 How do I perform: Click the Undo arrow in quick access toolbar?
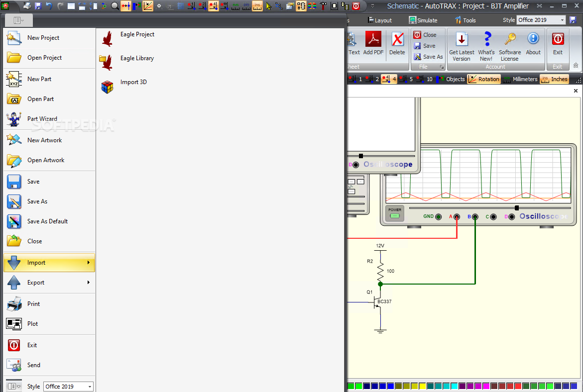[x=49, y=5]
